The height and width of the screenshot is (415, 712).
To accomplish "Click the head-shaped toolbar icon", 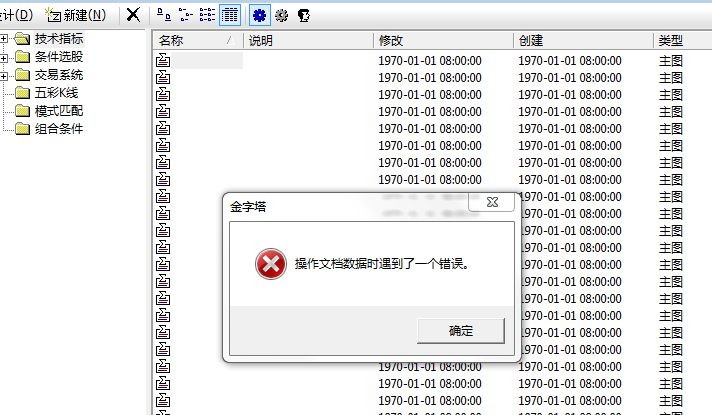I will click(303, 15).
